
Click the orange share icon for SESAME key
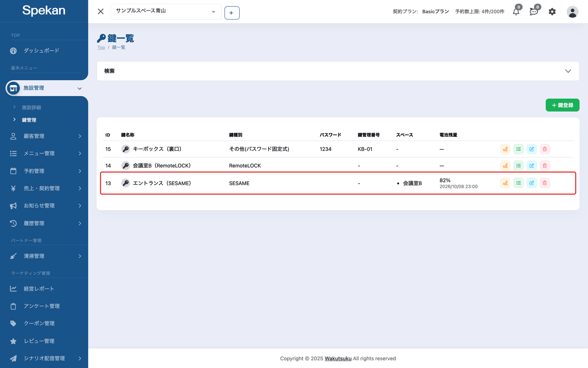point(505,183)
